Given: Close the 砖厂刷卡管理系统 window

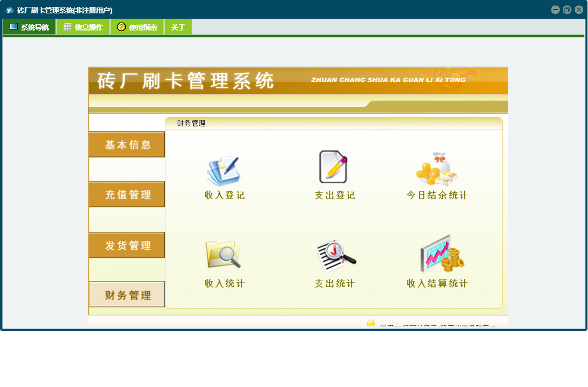Looking at the screenshot, I should pyautogui.click(x=579, y=10).
